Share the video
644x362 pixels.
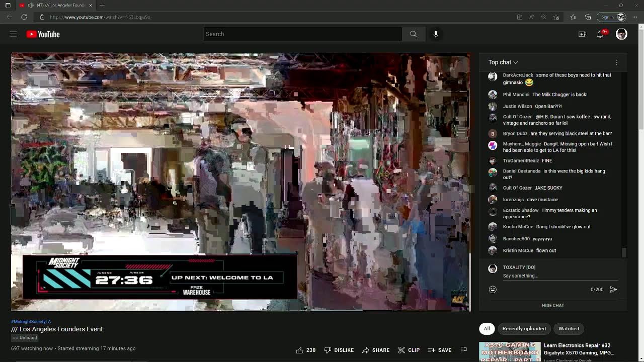coord(376,350)
